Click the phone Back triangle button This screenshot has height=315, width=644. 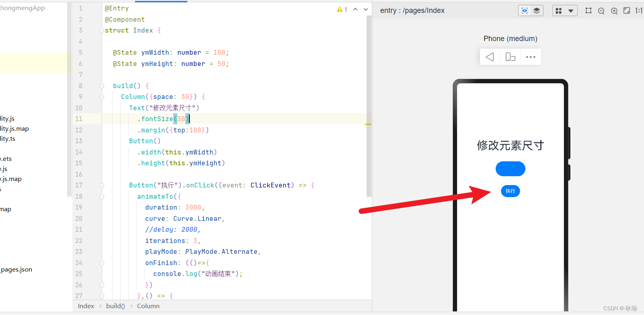coord(490,57)
